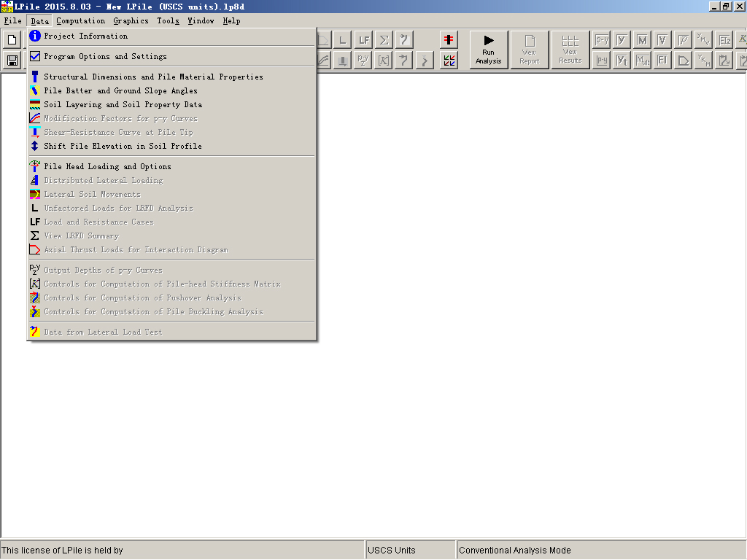
Task: Click Output Depths of p-y Curves entry
Action: pos(171,270)
